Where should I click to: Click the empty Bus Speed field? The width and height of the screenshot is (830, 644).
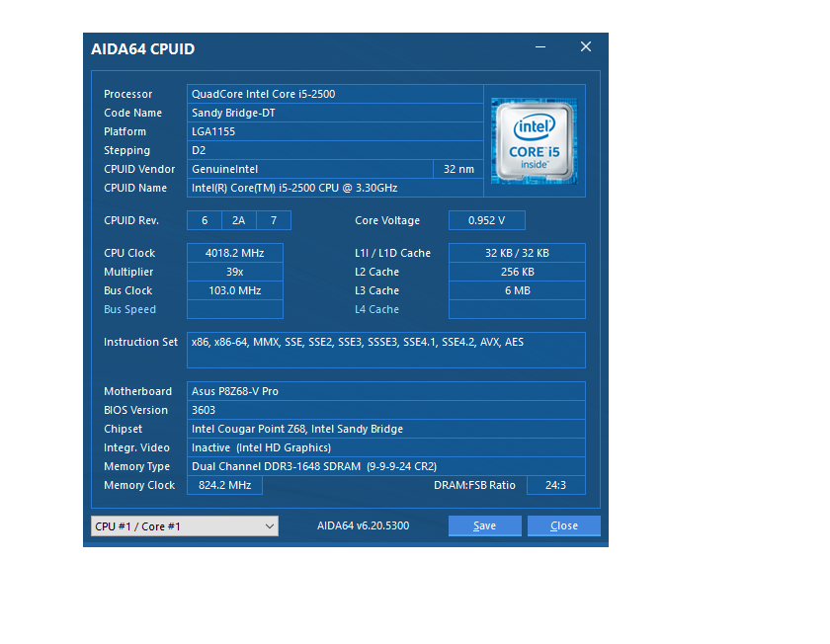[235, 309]
